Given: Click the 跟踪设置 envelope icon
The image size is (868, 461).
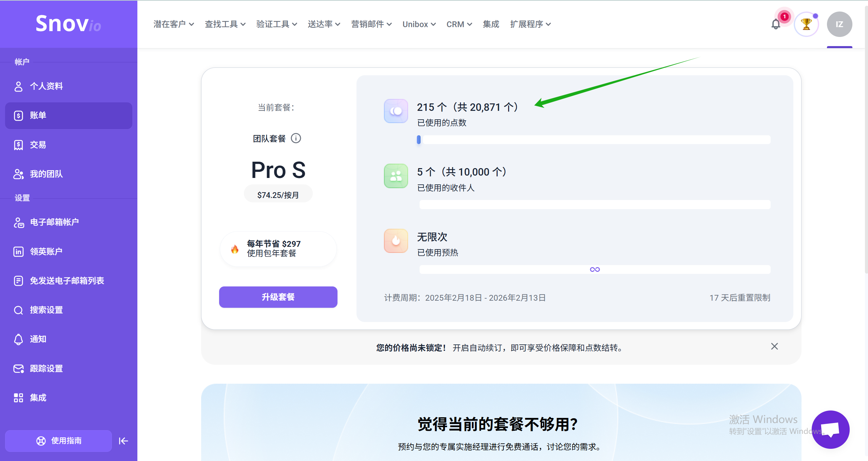Looking at the screenshot, I should click(x=18, y=368).
